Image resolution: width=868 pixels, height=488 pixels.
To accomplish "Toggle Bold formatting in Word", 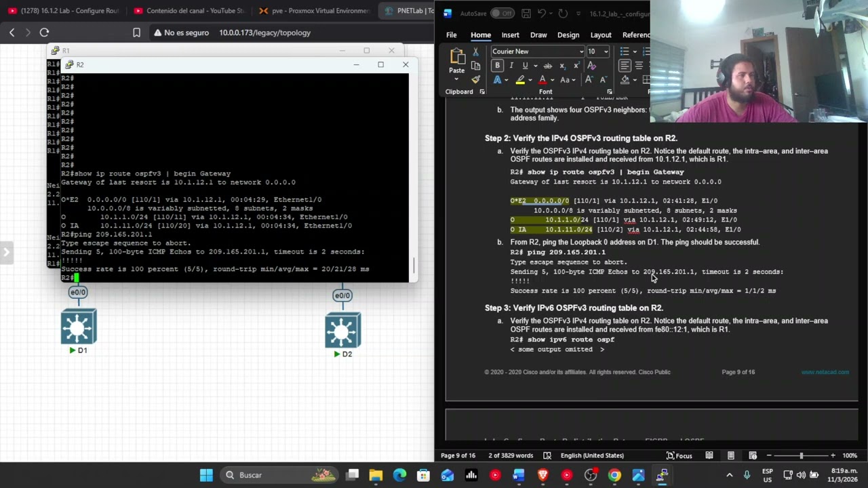I will (x=497, y=66).
